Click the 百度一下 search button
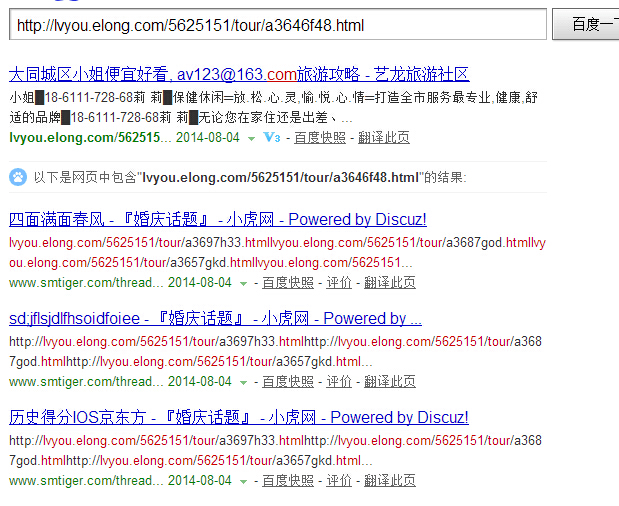 [x=586, y=24]
